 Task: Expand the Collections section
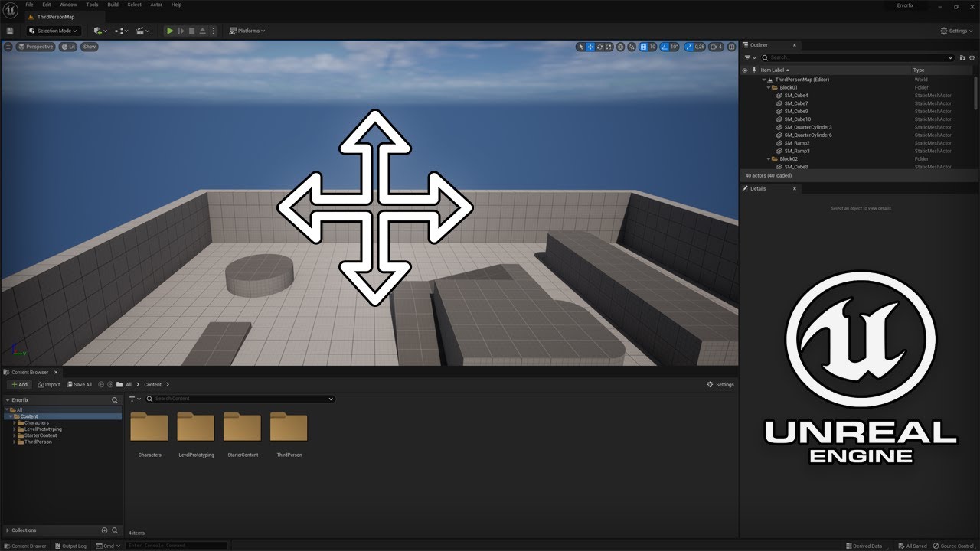click(7, 530)
